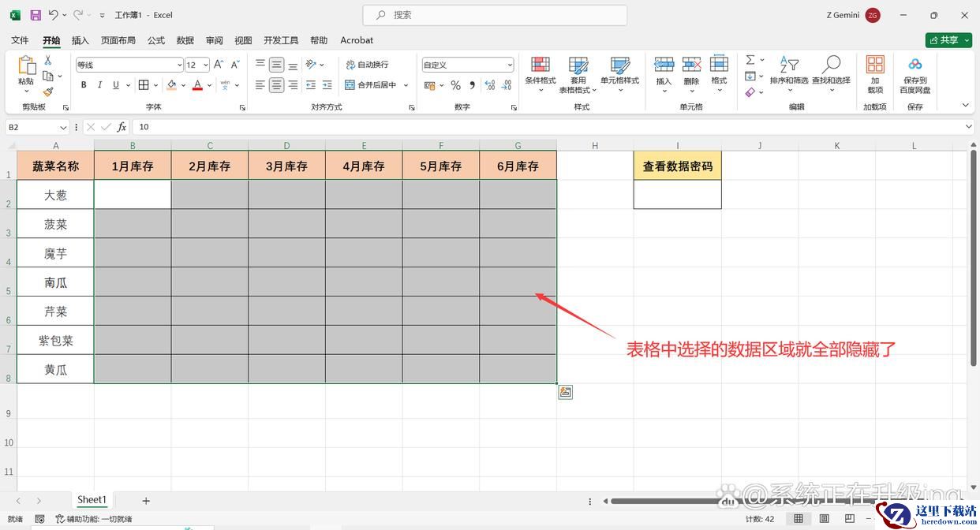The height and width of the screenshot is (530, 980).
Task: Expand the Name Box dropdown arrow
Action: 63,127
